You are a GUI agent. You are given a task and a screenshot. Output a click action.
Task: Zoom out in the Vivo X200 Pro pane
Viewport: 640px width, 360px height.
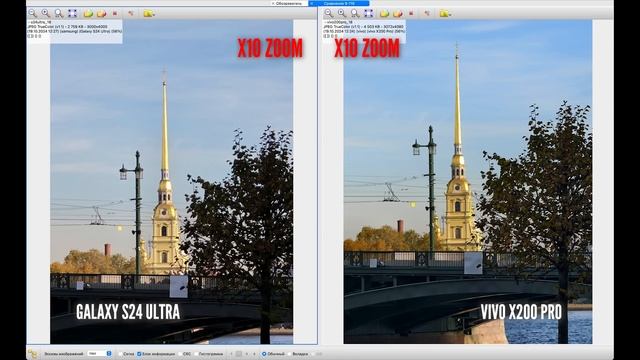click(x=329, y=13)
